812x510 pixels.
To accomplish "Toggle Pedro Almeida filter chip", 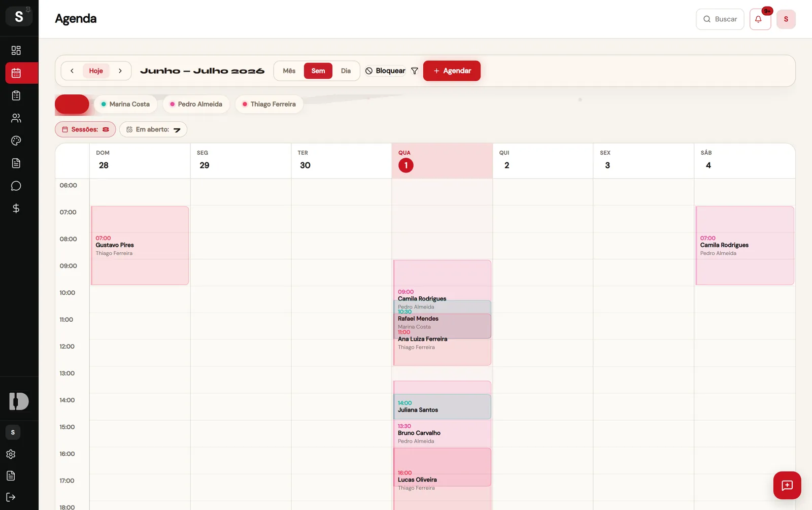I will click(x=196, y=104).
